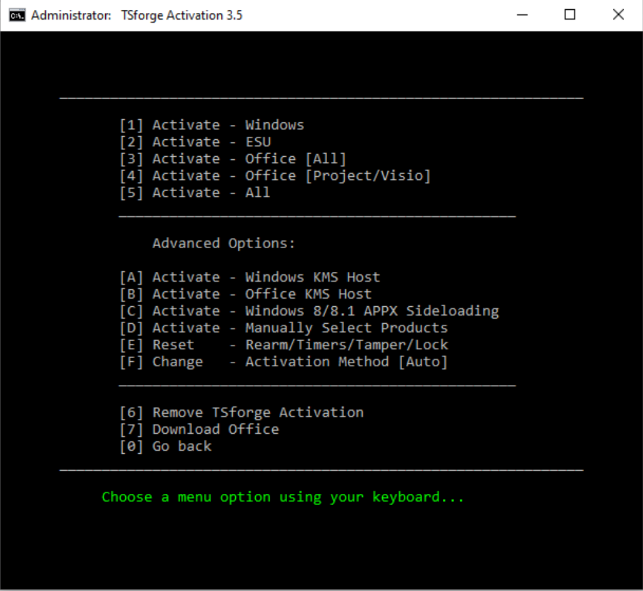Select option [3] Activate - Office [All]
The image size is (643, 591).
233,159
